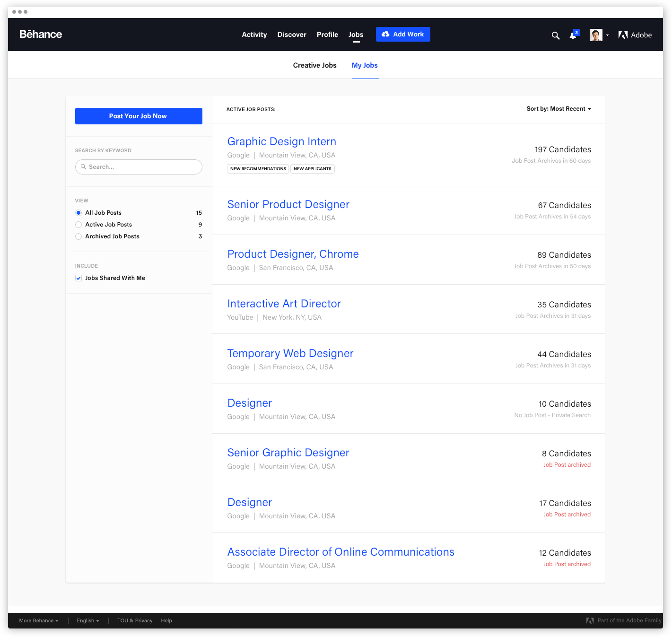This screenshot has height=637, width=672.
Task: Open the Temporary Web Designer job
Action: [x=290, y=353]
